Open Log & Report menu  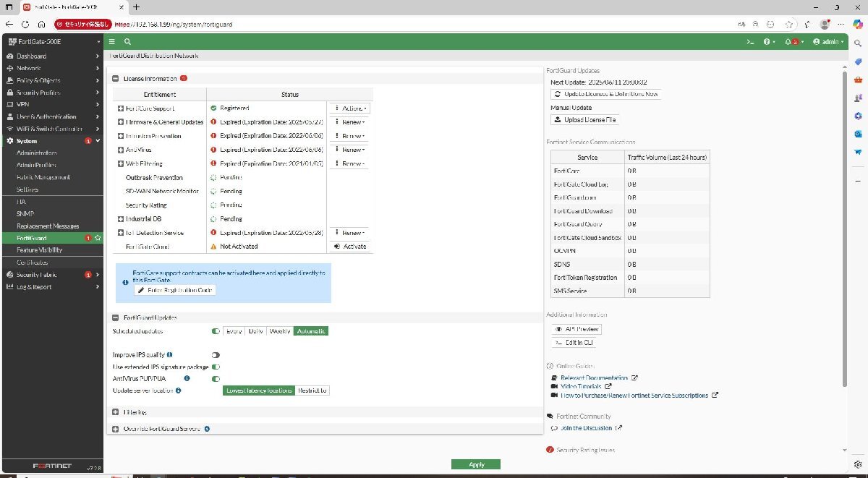pyautogui.click(x=52, y=287)
